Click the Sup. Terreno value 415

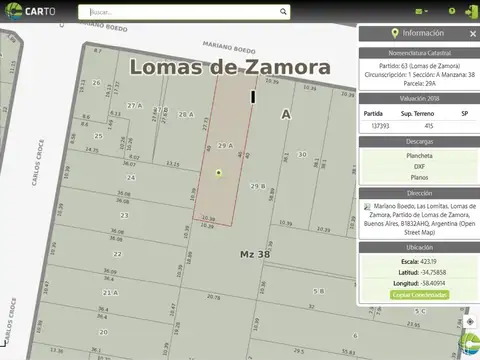429,126
